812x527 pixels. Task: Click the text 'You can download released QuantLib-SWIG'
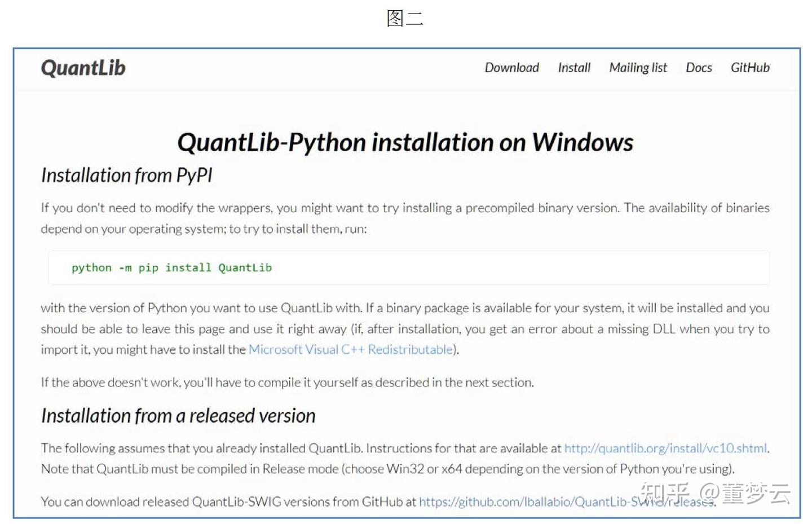click(228, 502)
